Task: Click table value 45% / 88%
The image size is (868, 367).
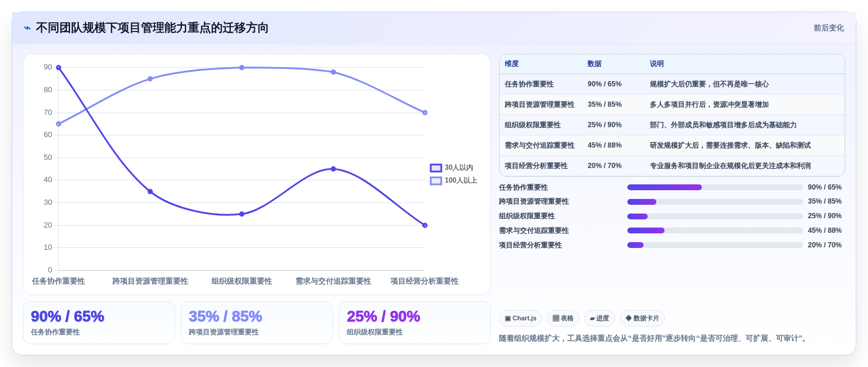Action: pos(605,145)
